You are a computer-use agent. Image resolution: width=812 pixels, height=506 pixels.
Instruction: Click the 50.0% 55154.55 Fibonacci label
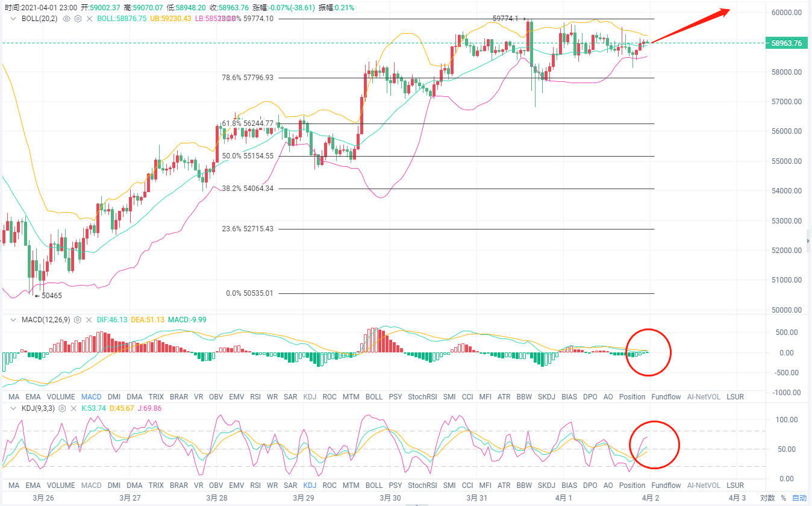pos(248,156)
